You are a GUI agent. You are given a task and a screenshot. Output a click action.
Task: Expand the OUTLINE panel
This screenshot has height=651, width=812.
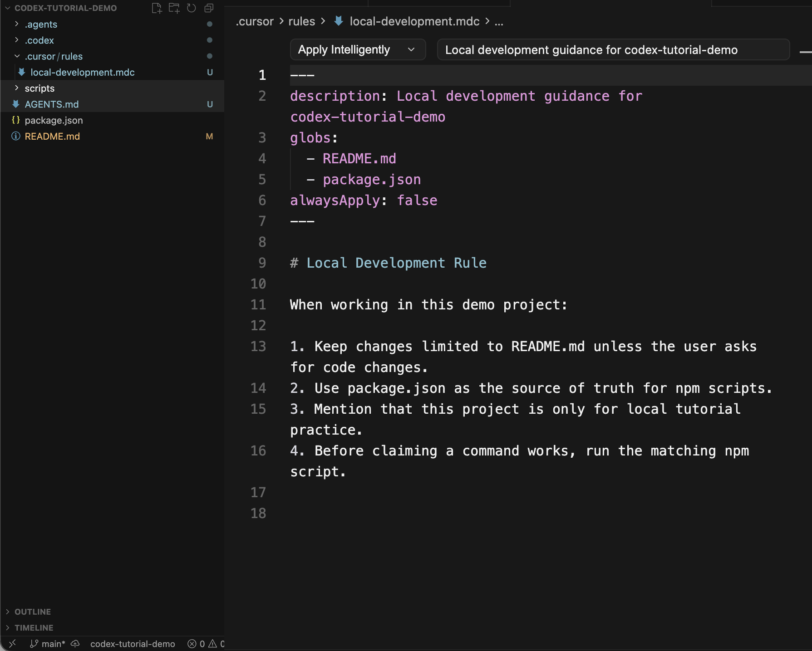pos(33,612)
